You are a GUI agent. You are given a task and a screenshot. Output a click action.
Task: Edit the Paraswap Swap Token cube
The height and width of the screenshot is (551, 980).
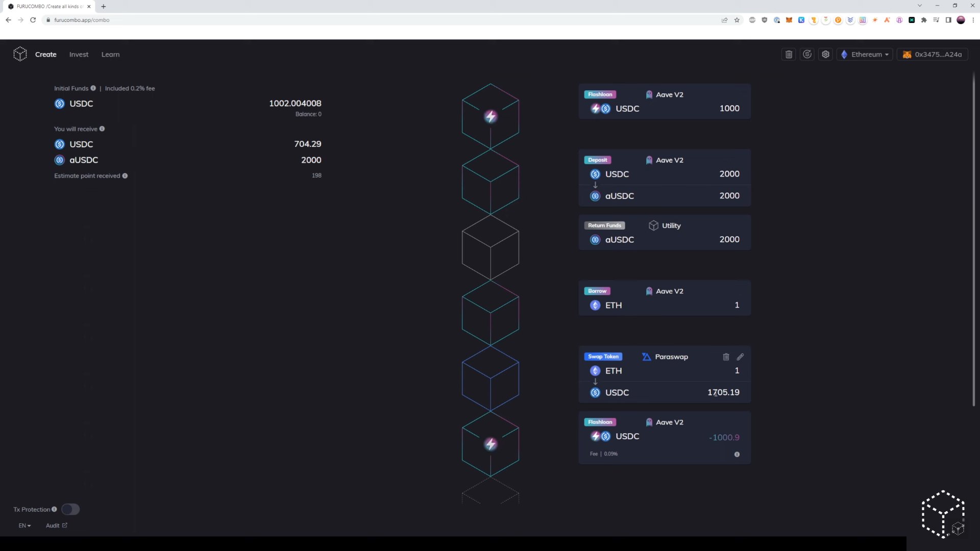(x=740, y=357)
